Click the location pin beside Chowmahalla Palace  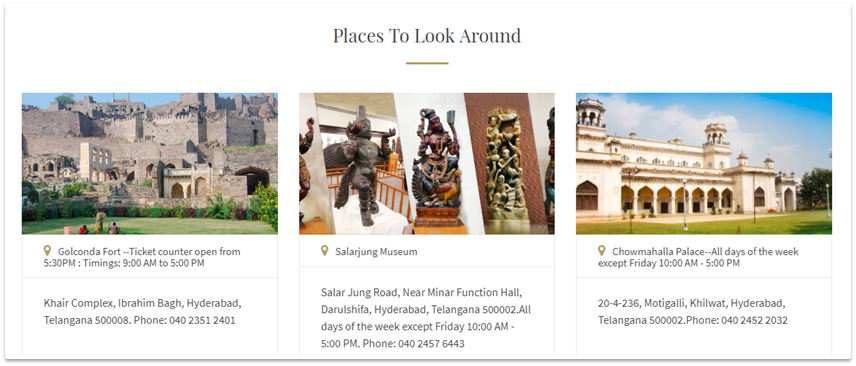(602, 251)
